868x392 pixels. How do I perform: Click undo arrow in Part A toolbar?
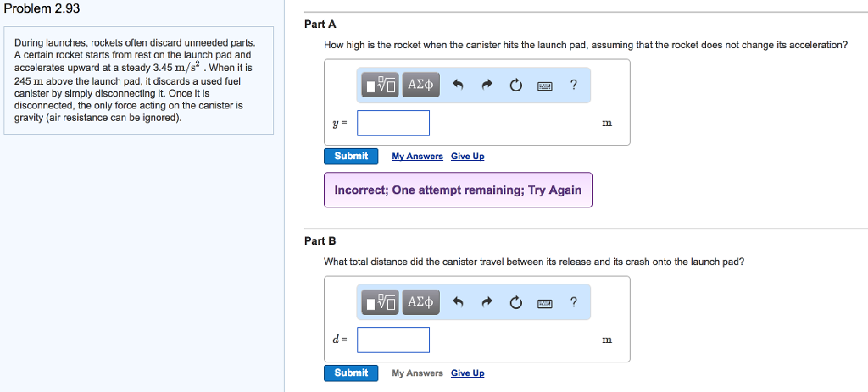click(x=459, y=85)
